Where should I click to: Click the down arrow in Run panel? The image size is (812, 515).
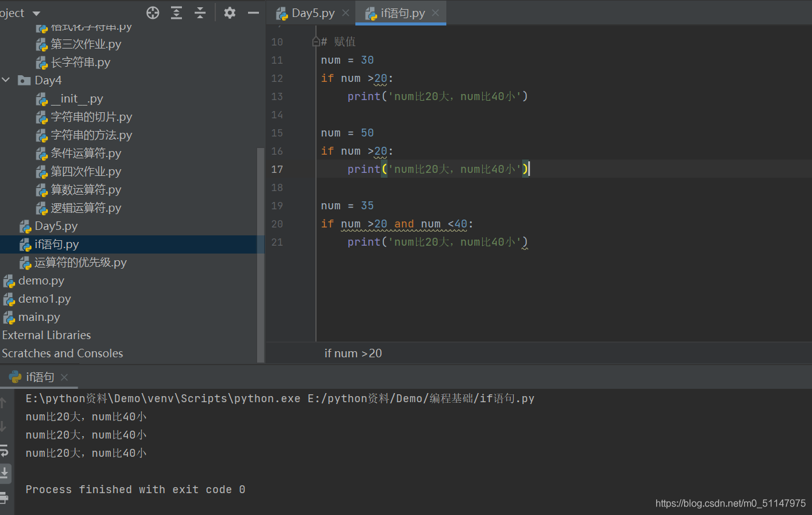click(x=4, y=426)
